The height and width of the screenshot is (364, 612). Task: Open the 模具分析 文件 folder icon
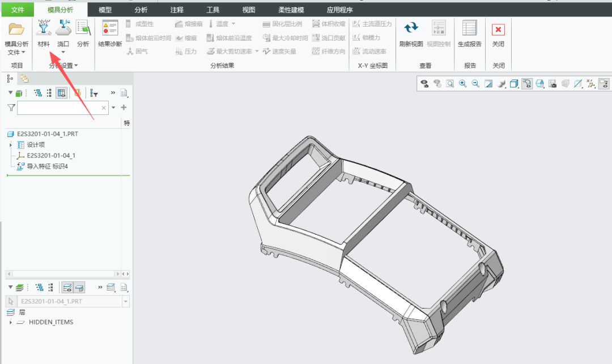(16, 29)
